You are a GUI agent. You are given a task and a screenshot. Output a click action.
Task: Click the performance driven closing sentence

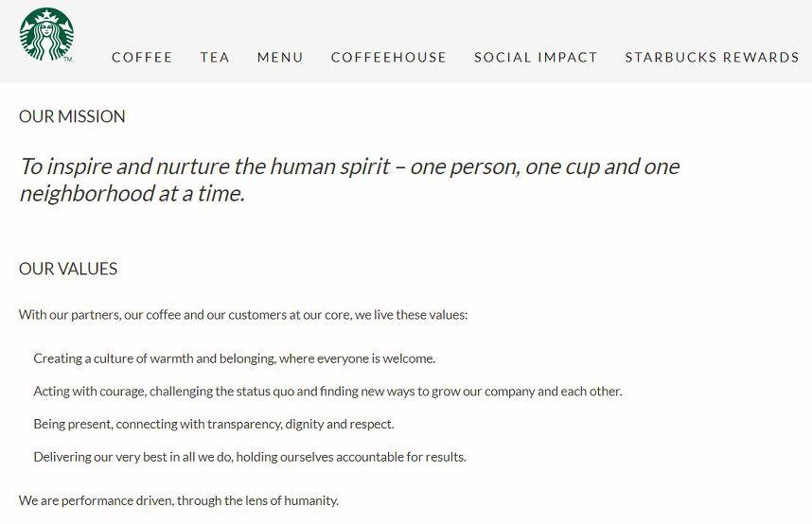coord(179,500)
